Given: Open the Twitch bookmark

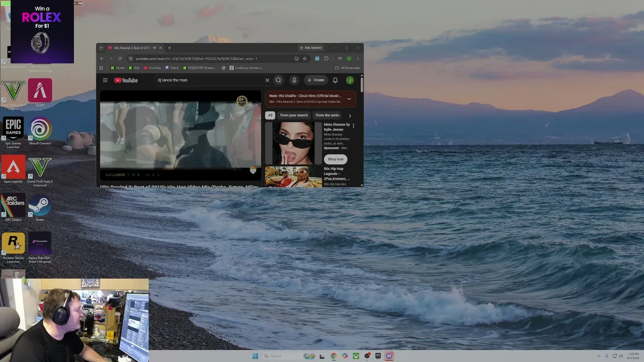Looking at the screenshot, I should (172, 68).
